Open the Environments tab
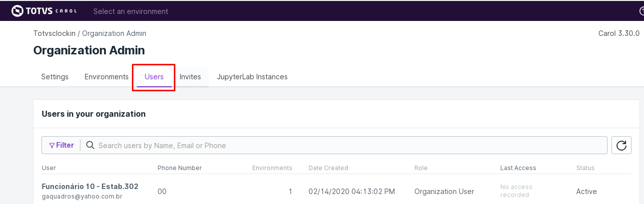This screenshot has height=204, width=644. pyautogui.click(x=106, y=77)
